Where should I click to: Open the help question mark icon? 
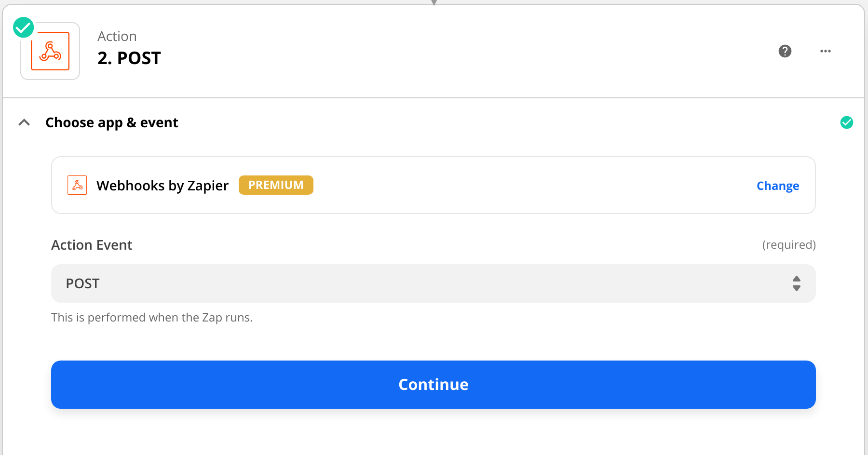click(x=785, y=51)
